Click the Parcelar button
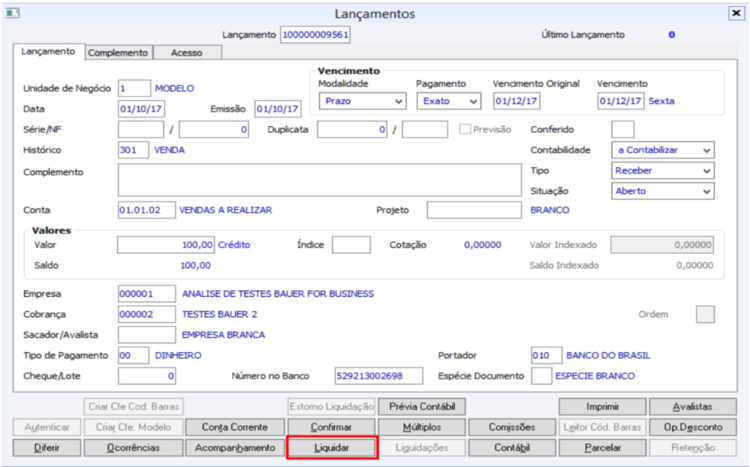The image size is (750, 467). pyautogui.click(x=602, y=448)
